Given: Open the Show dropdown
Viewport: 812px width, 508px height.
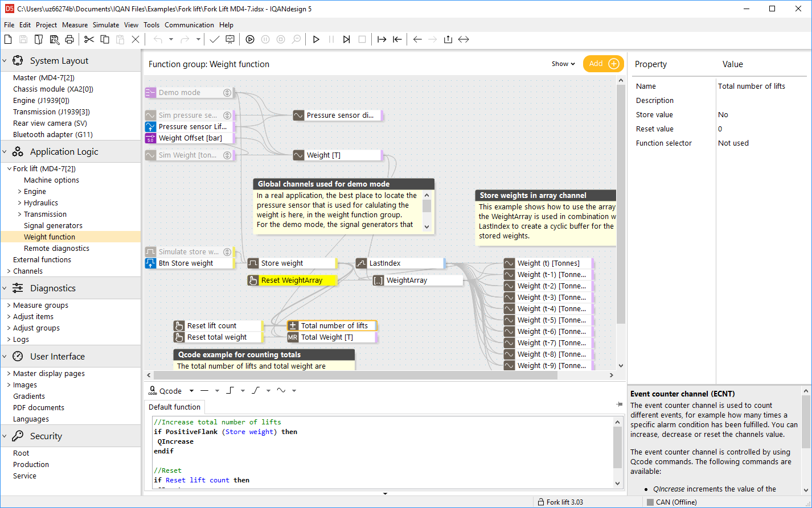Looking at the screenshot, I should pos(563,64).
